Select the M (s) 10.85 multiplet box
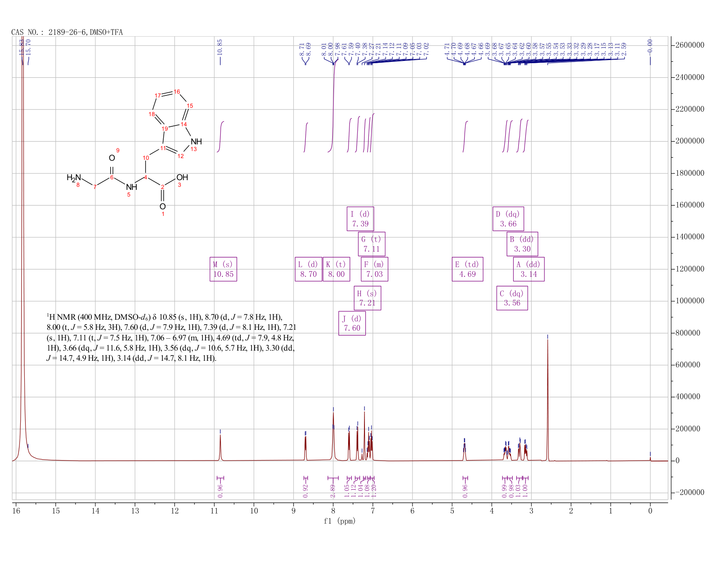The height and width of the screenshot is (563, 728). [223, 269]
